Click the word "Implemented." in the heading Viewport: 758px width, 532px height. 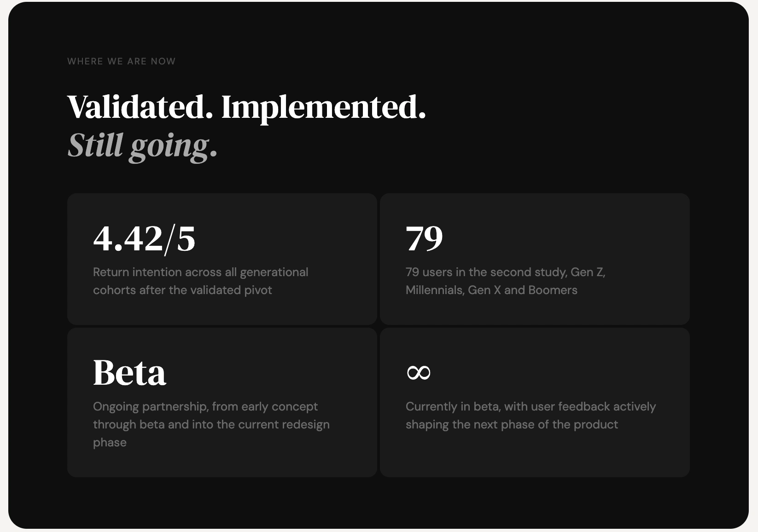coord(324,107)
